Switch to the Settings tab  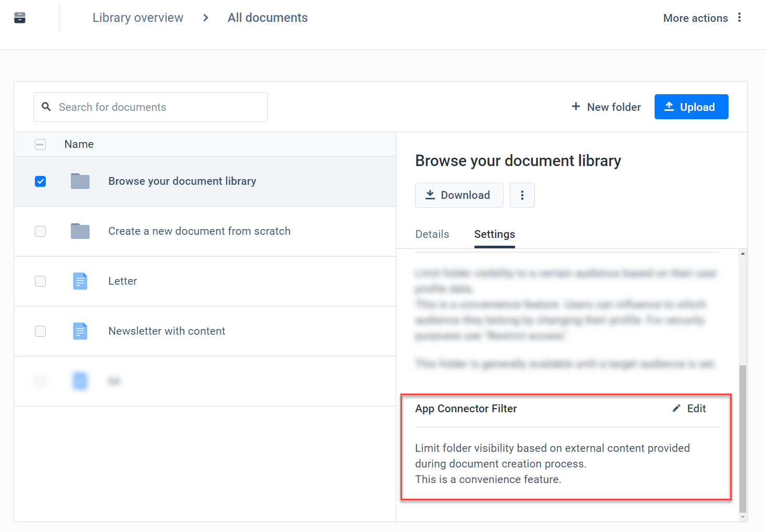[x=494, y=234]
